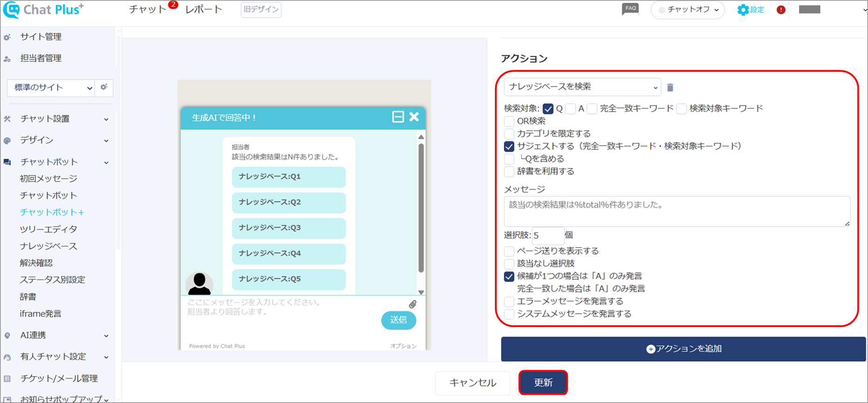Check システムメッセージを発言する option
This screenshot has height=403, width=868.
[509, 314]
